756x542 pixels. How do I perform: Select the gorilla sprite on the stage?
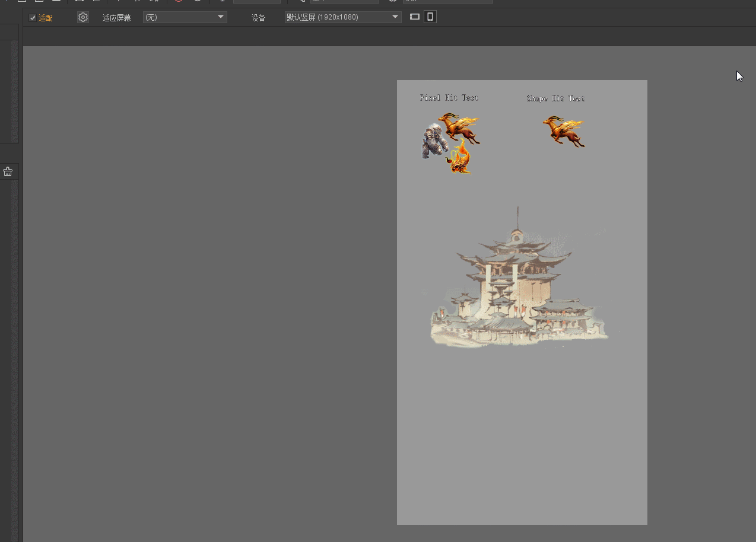coord(434,142)
